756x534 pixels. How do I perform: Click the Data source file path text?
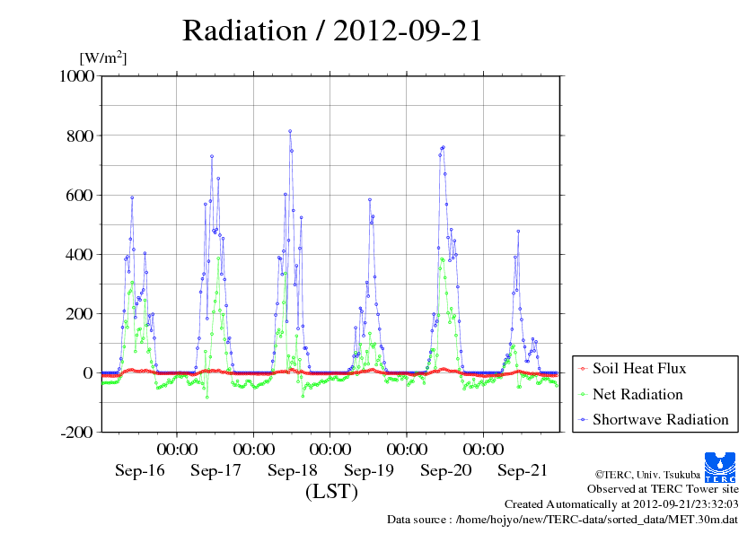coord(562,520)
